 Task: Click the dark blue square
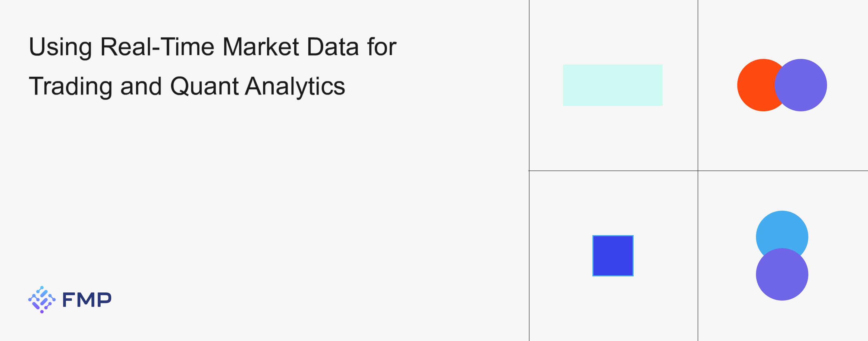pos(612,256)
